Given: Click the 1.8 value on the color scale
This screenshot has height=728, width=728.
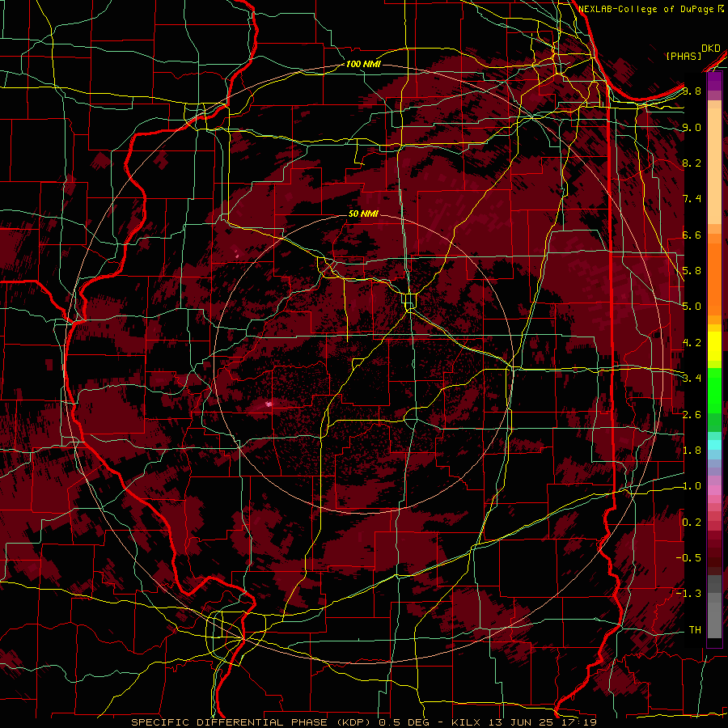Looking at the screenshot, I should [x=692, y=451].
